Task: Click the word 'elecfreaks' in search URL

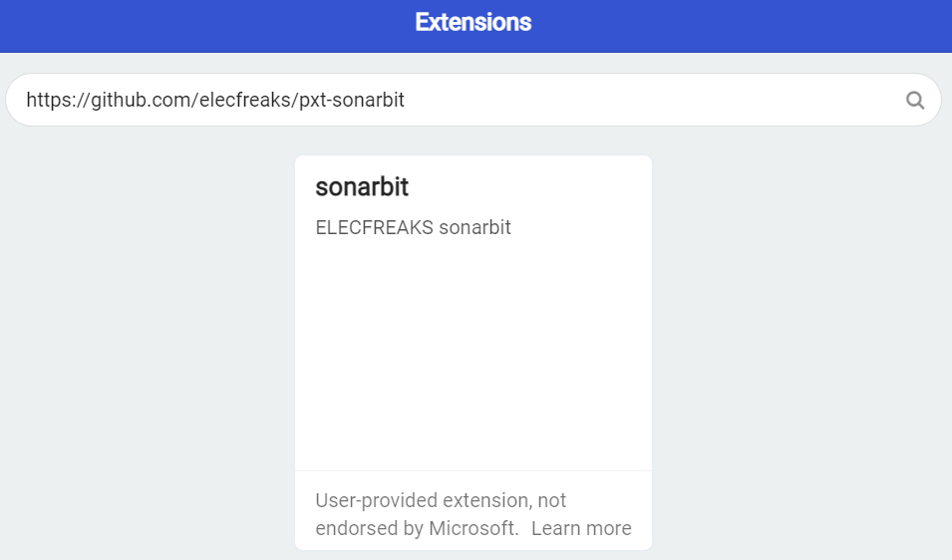Action: click(244, 100)
